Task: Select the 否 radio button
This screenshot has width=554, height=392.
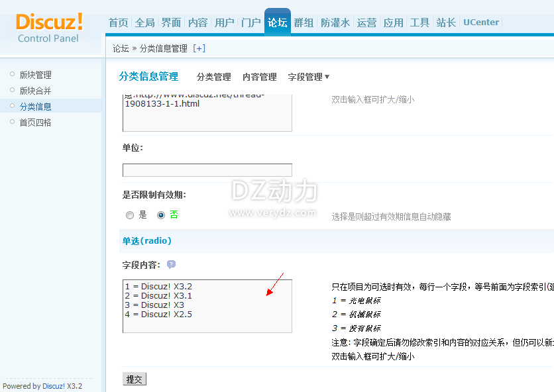Action: (x=161, y=215)
